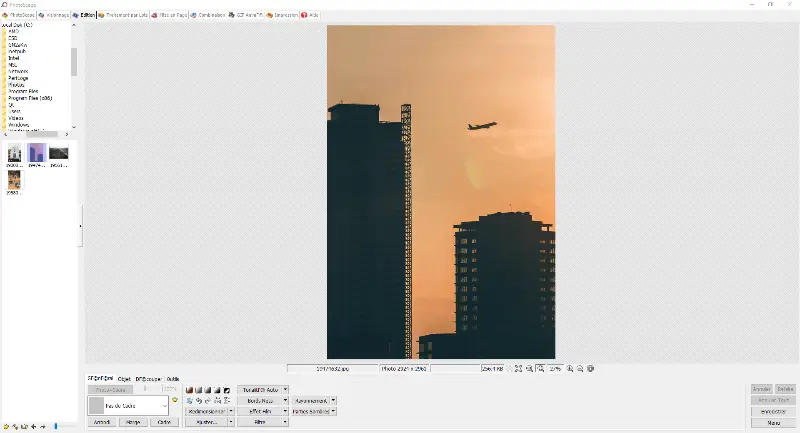Open the Traitement par Lots tab
Screen dimensions: 800x433
point(123,15)
